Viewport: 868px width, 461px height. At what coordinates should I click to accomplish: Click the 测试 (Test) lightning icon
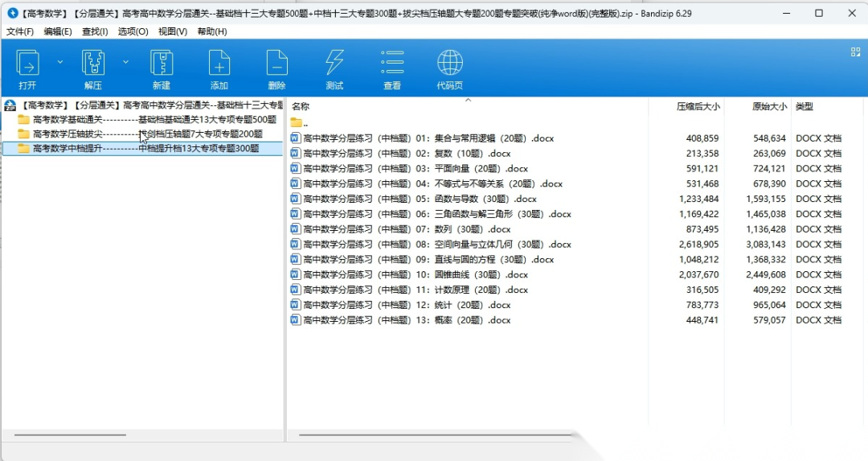click(x=334, y=64)
